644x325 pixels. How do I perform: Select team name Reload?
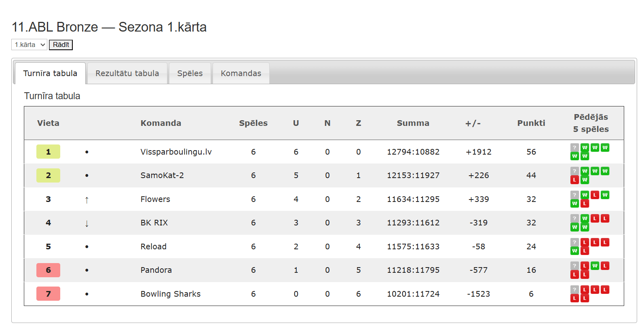point(154,246)
